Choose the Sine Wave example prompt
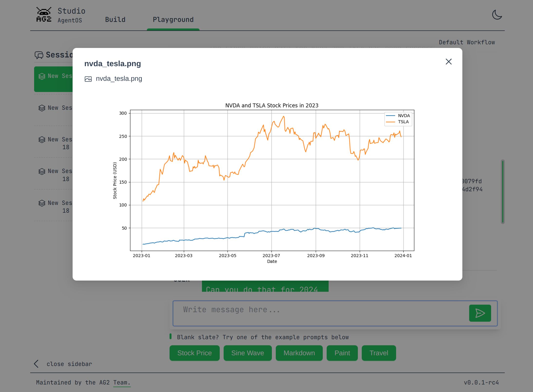 point(247,353)
